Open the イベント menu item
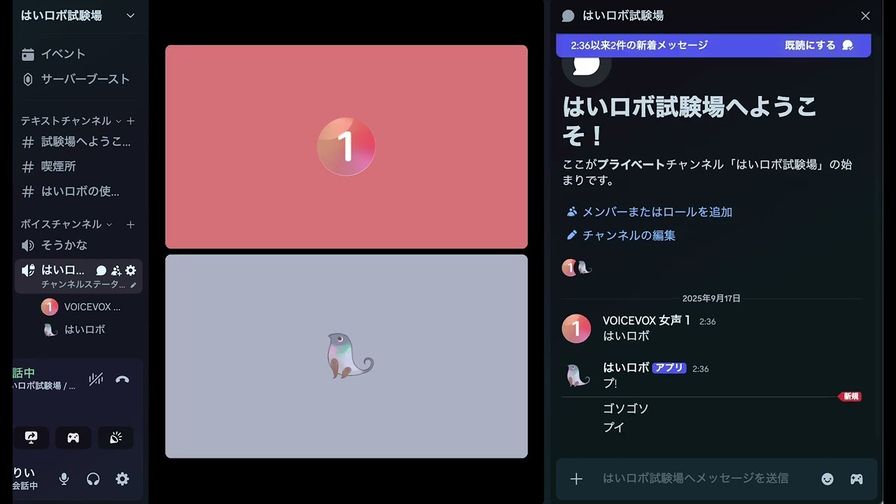896x504 pixels. pyautogui.click(x=63, y=54)
